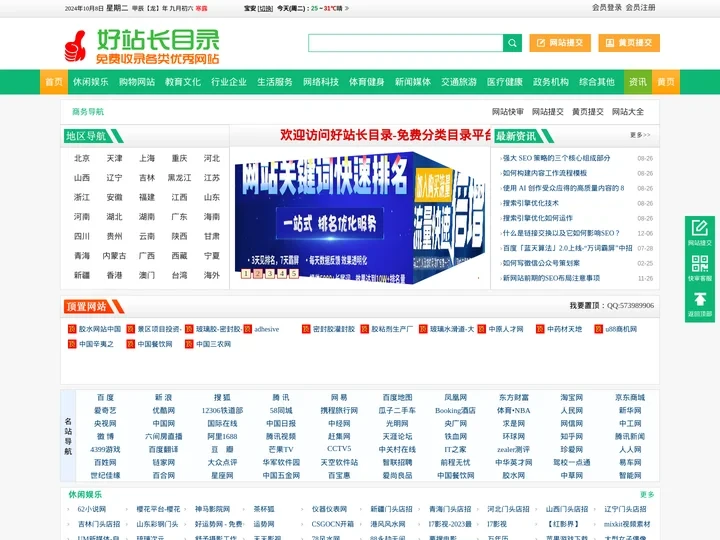Image resolution: width=720 pixels, height=540 pixels.
Task: Click adhesive link in 顶置网站
Action: [x=267, y=329]
